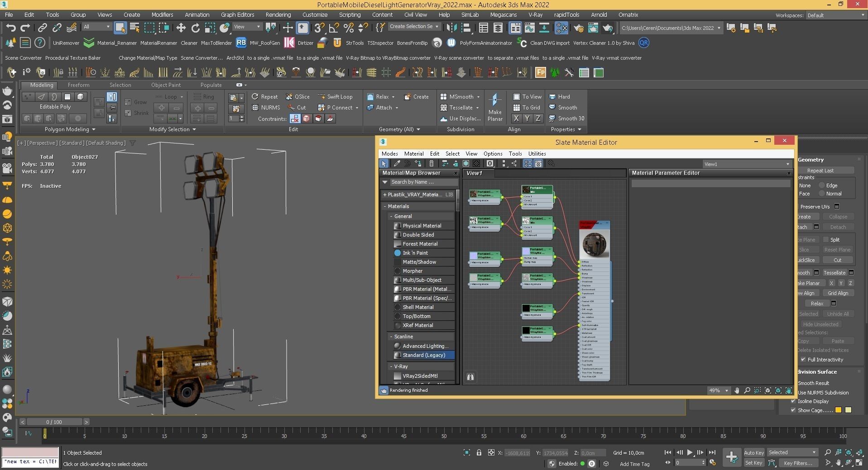Image resolution: width=868 pixels, height=470 pixels.
Task: Select the Edge constraint radio button
Action: [x=821, y=185]
